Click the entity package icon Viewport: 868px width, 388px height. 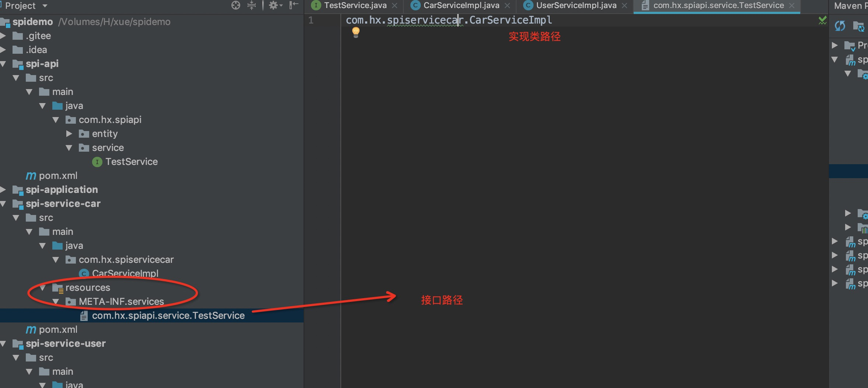pos(84,134)
